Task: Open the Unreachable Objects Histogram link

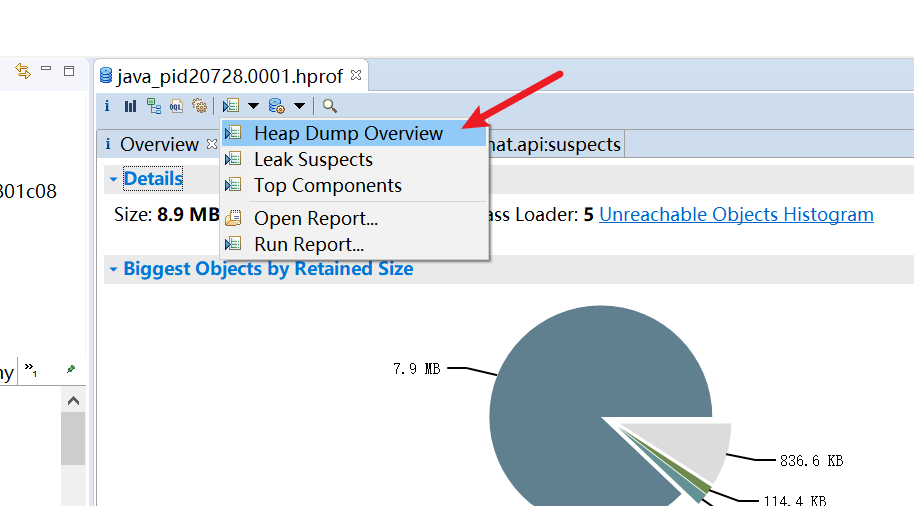Action: point(735,215)
